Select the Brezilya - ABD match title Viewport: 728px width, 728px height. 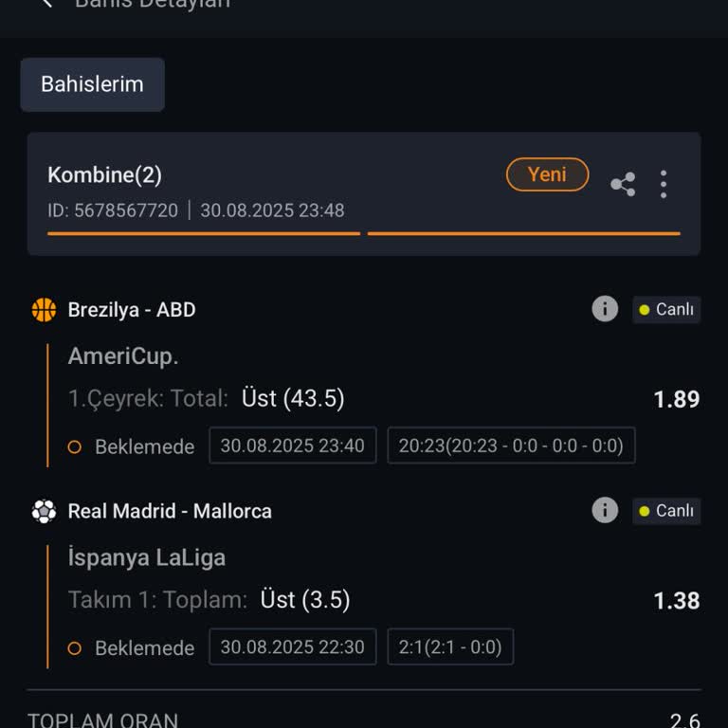point(132,310)
